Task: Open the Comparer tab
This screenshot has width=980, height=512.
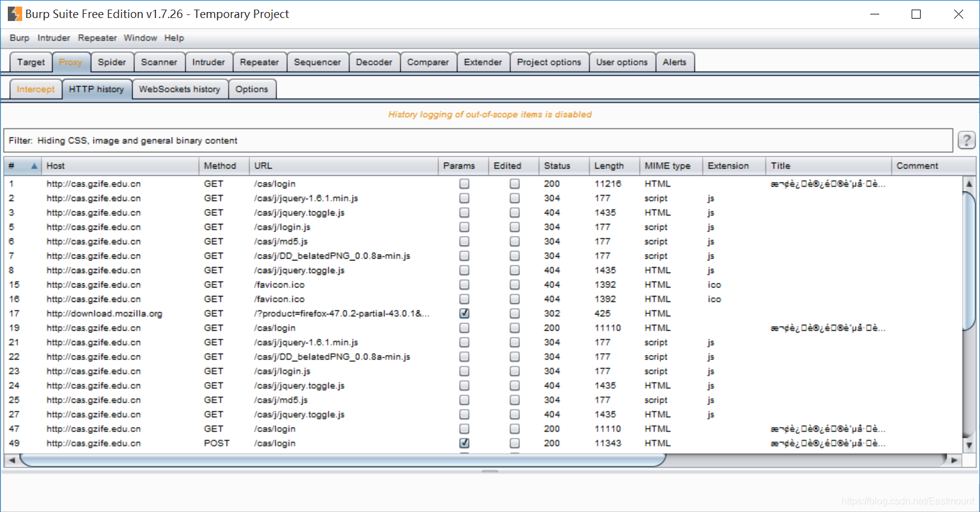Action: (x=428, y=62)
